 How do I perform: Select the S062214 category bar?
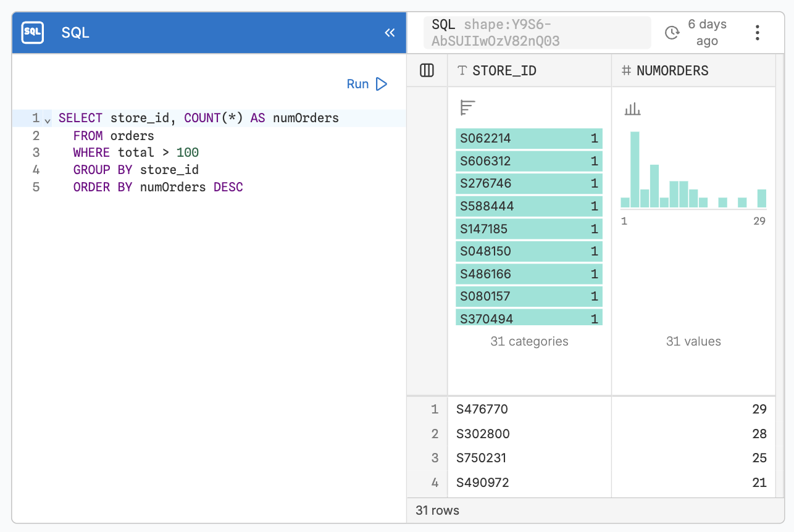point(529,139)
